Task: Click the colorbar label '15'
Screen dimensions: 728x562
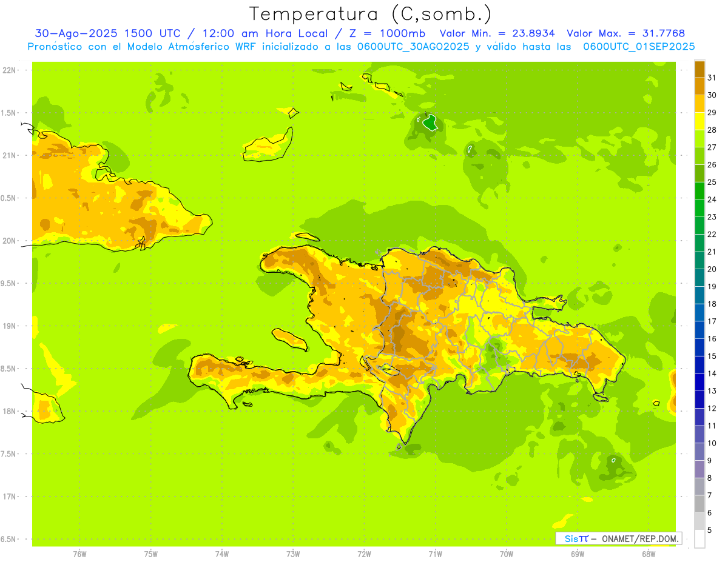Action: pyautogui.click(x=712, y=356)
